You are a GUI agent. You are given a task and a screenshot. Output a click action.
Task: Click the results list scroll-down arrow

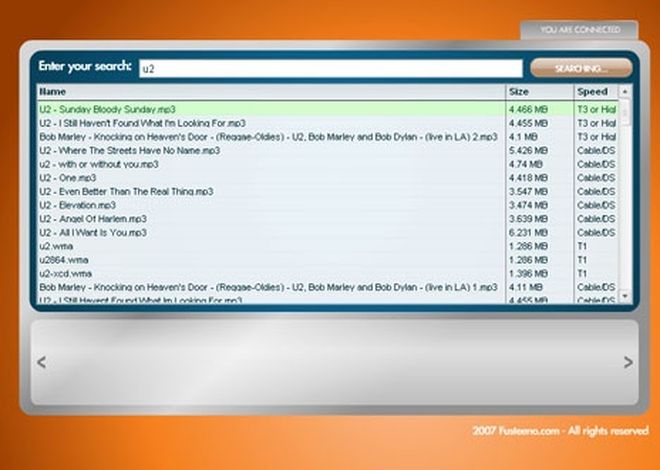(x=625, y=296)
